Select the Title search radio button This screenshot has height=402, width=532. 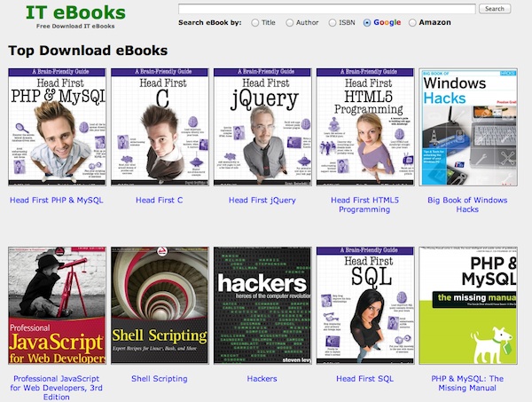click(x=255, y=23)
